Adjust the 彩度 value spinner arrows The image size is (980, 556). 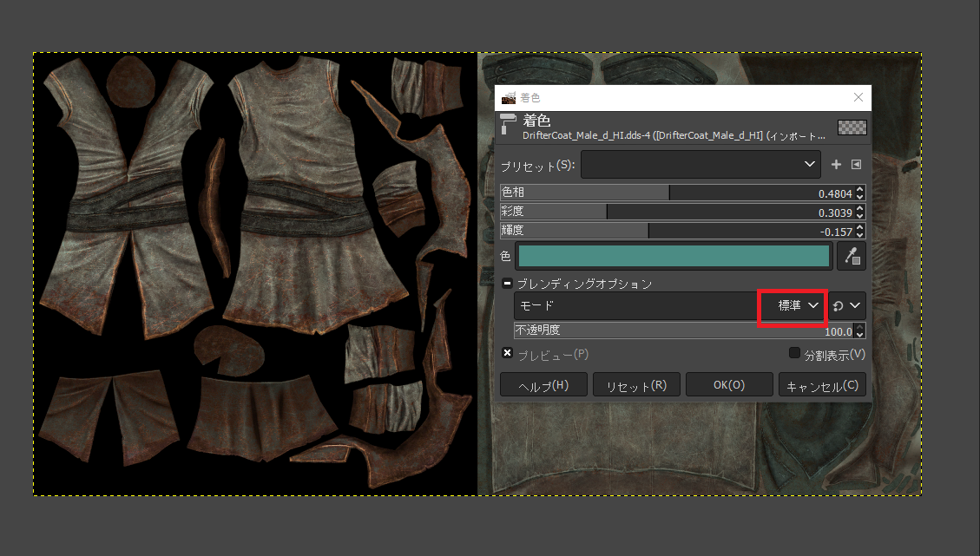pos(860,212)
